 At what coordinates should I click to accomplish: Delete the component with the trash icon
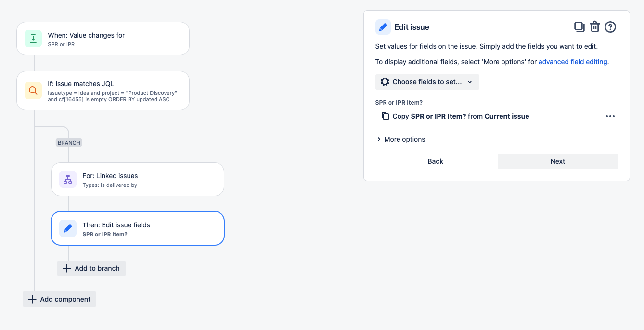click(595, 27)
